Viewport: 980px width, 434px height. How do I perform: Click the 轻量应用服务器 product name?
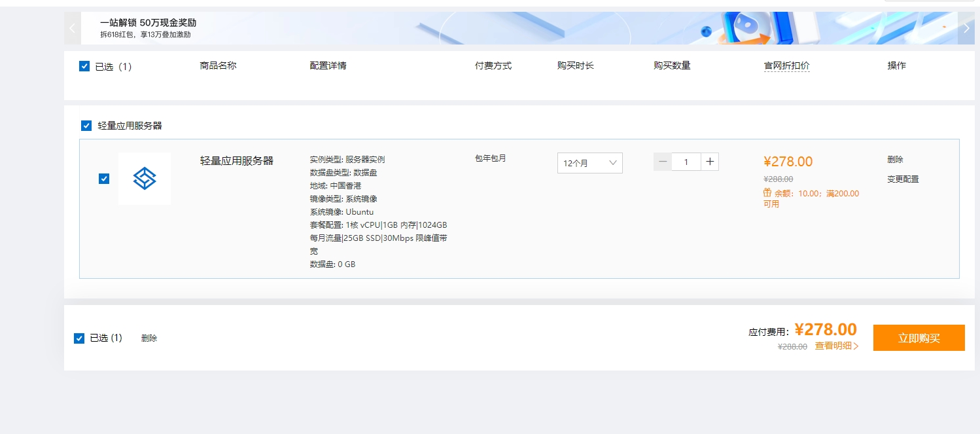tap(237, 161)
